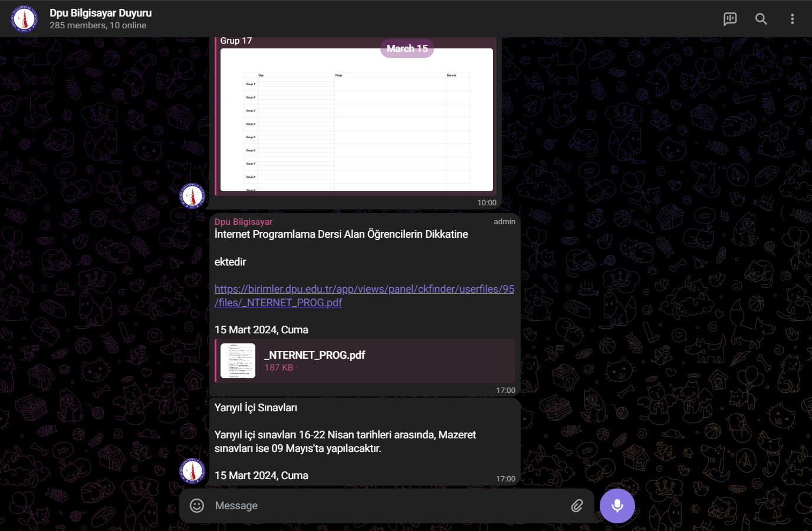
Task: Expand the March 15 date badge
Action: point(407,48)
